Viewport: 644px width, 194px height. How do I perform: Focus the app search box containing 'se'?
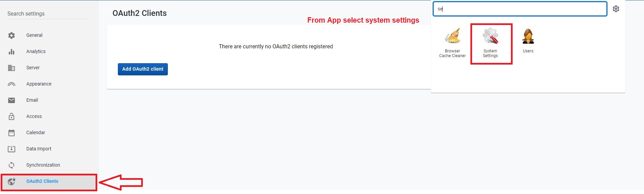pos(520,9)
